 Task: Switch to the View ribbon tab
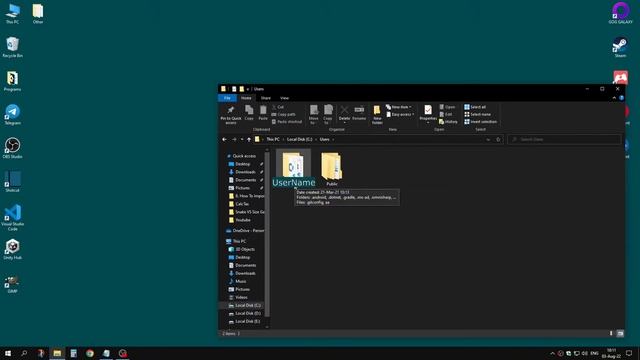click(284, 98)
